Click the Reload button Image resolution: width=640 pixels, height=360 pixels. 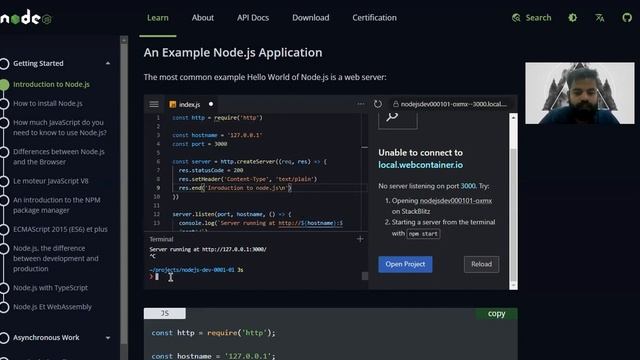point(482,264)
